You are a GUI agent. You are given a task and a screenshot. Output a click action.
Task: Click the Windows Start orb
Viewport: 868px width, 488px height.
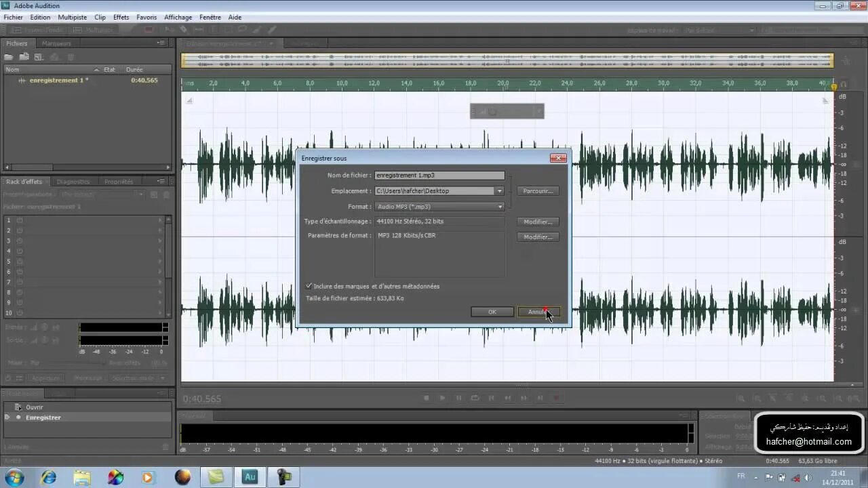pos(14,477)
